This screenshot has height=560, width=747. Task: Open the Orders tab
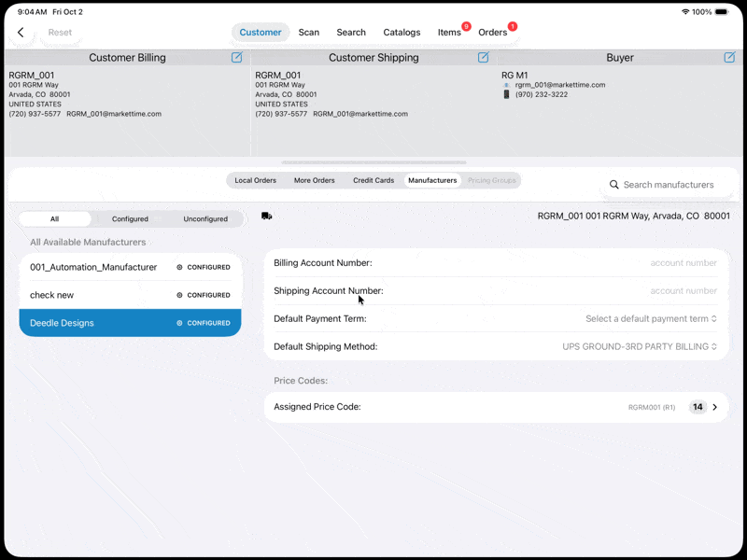coord(493,33)
